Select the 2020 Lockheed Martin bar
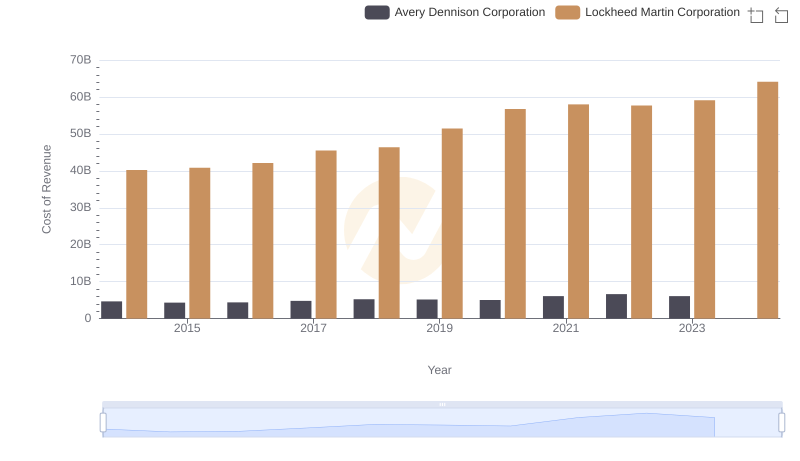 (x=515, y=214)
